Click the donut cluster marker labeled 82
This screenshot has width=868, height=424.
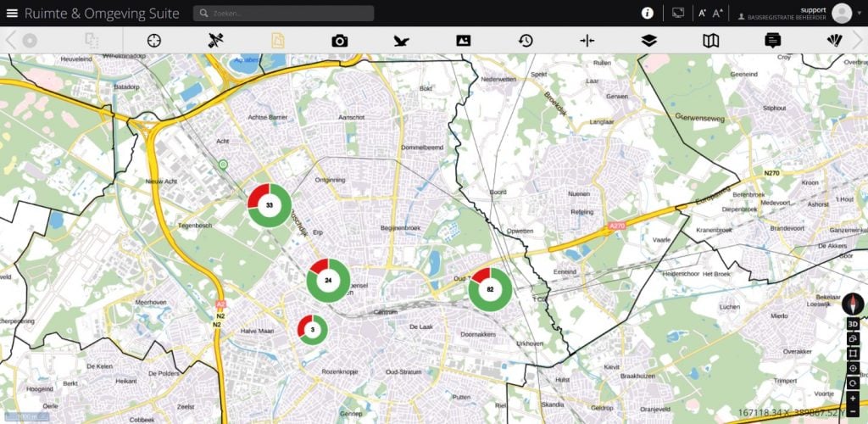tap(491, 289)
